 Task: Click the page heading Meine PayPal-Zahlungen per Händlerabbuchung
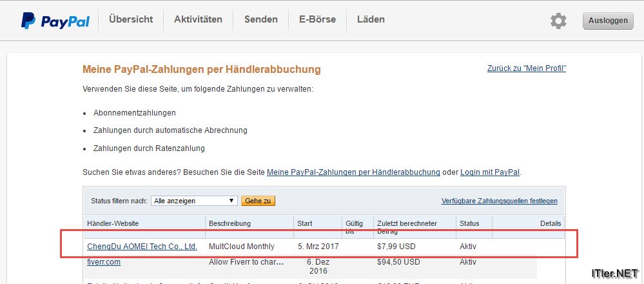tap(202, 70)
